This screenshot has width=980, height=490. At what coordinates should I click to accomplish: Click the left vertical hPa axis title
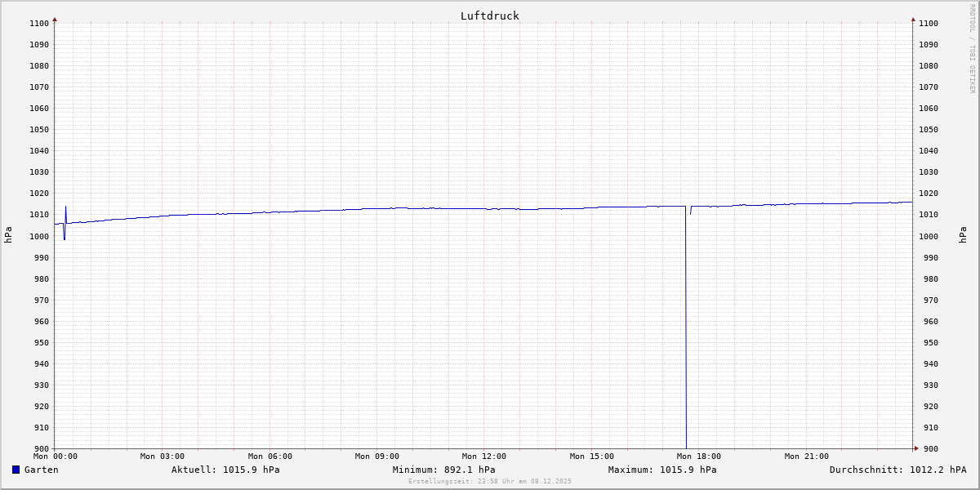(8, 235)
